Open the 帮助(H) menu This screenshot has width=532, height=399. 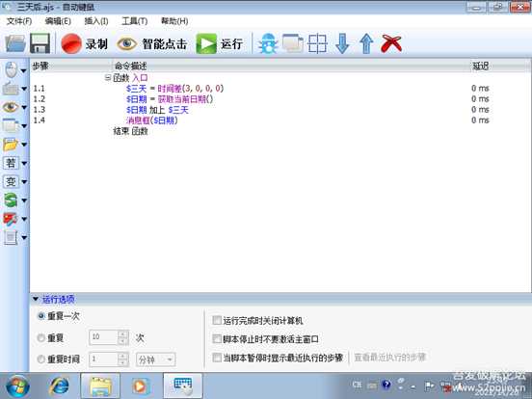pos(174,21)
